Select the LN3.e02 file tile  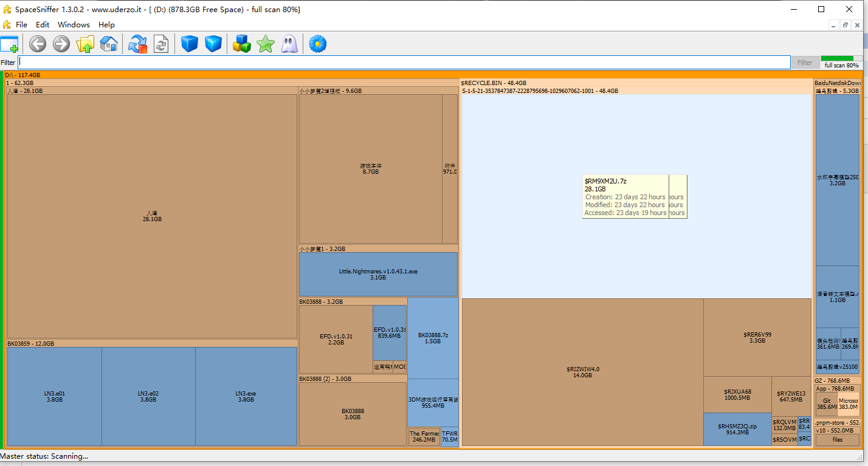[148, 396]
